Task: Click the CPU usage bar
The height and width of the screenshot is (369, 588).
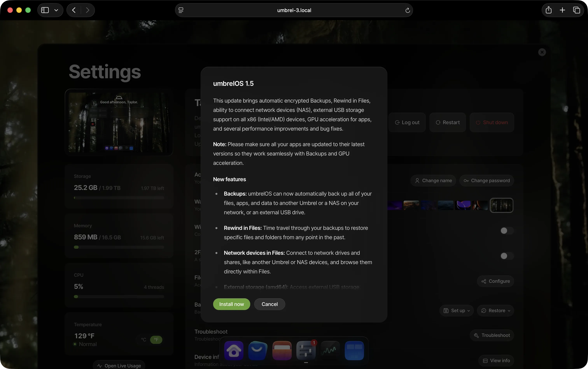Action: (119, 297)
